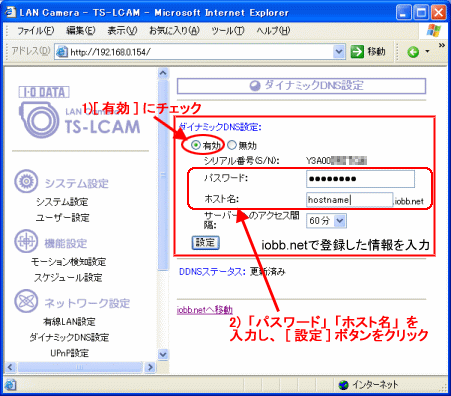Screen dimensions: 451x396
Task: Close the Internet Explorer window
Action: pyautogui.click(x=439, y=13)
